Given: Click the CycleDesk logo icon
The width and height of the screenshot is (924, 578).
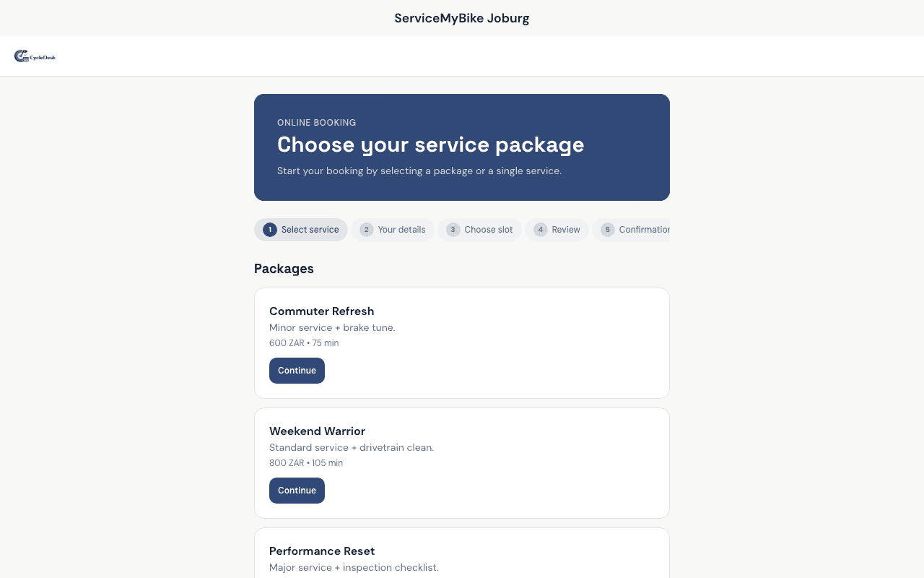Looking at the screenshot, I should click(20, 56).
